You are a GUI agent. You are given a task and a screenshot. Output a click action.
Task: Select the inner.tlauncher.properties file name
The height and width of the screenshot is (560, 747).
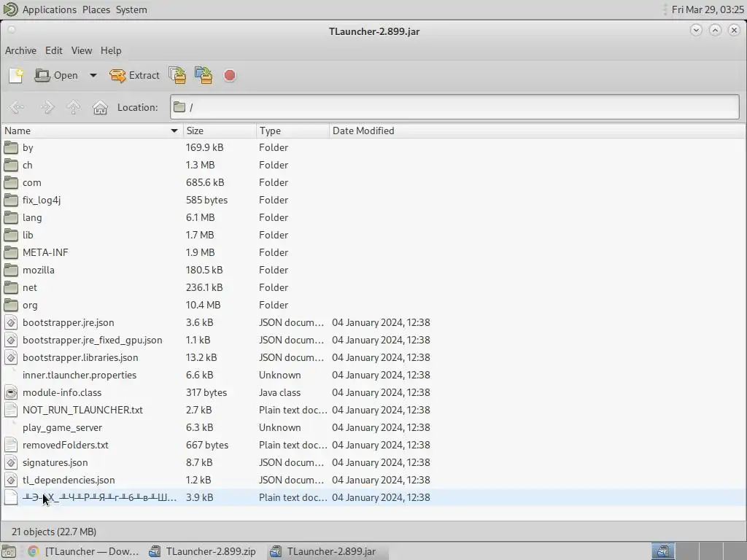pyautogui.click(x=80, y=376)
